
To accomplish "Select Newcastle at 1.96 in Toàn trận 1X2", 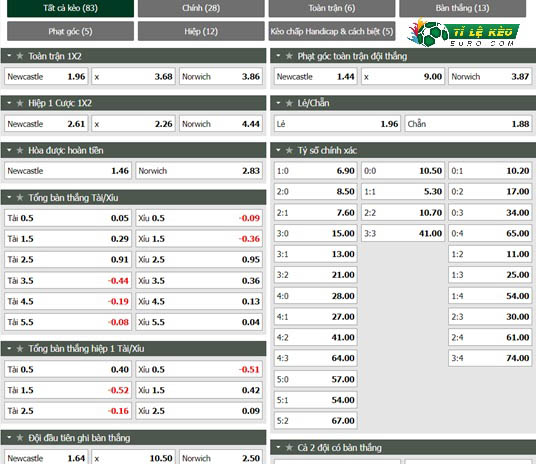I will [x=46, y=76].
